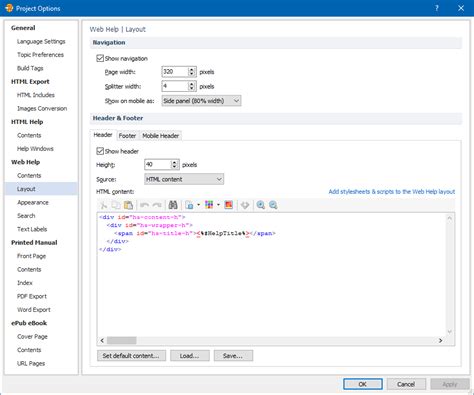
Task: Select Word Export in the sidebar
Action: pyautogui.click(x=34, y=310)
